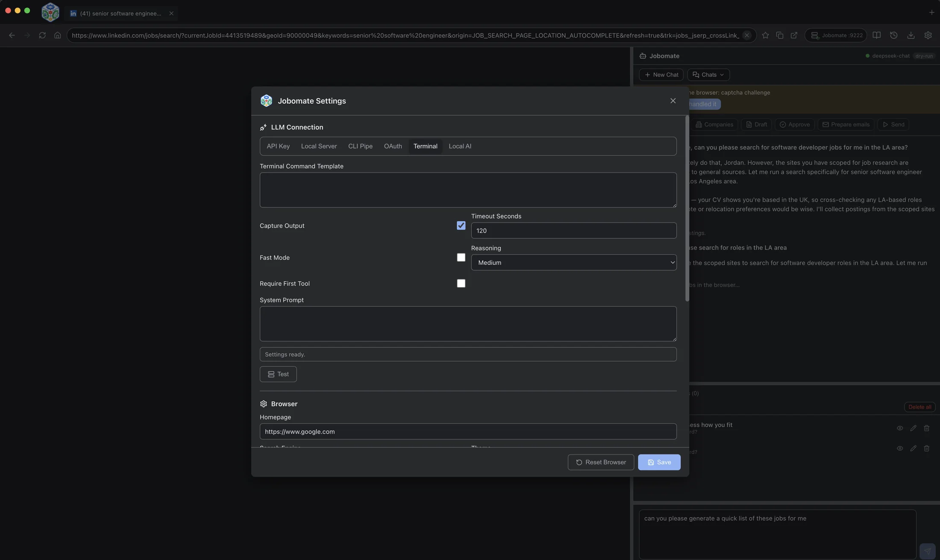Switch to the CLI Pipe tab

click(x=360, y=146)
